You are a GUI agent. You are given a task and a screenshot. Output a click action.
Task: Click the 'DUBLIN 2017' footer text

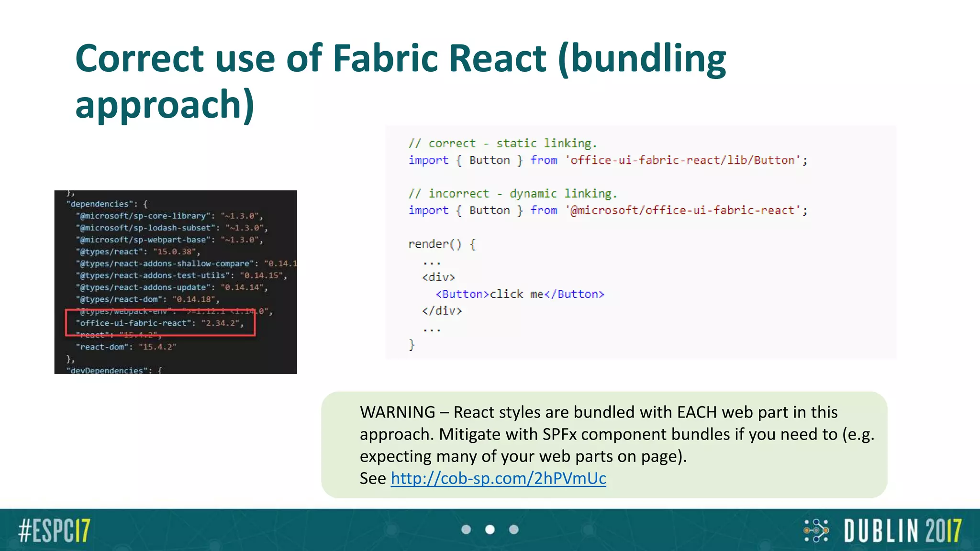tap(902, 530)
